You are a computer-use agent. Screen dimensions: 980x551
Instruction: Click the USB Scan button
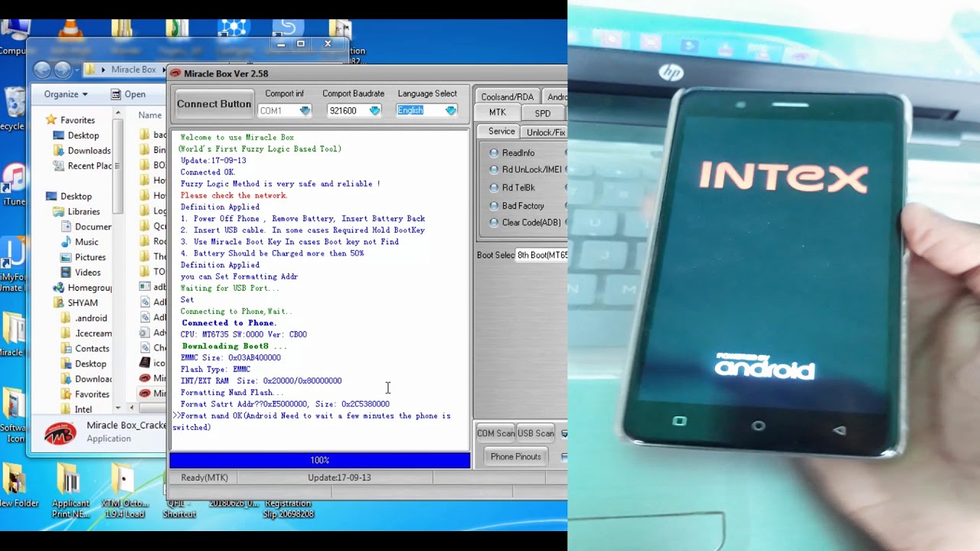536,433
